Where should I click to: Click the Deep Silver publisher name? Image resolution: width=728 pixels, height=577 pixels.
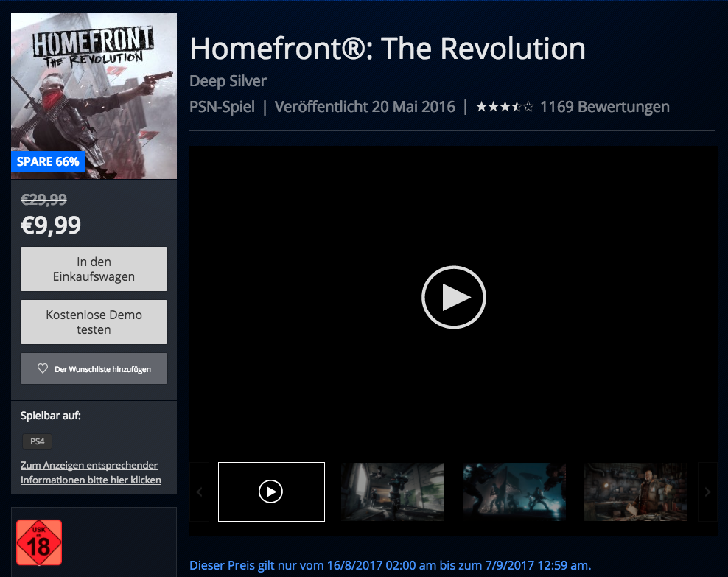click(228, 81)
